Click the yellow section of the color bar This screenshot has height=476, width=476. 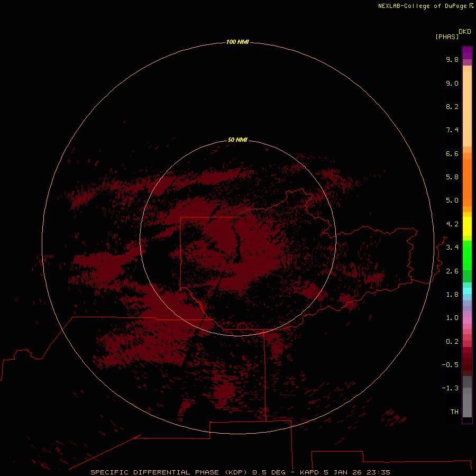(x=467, y=226)
